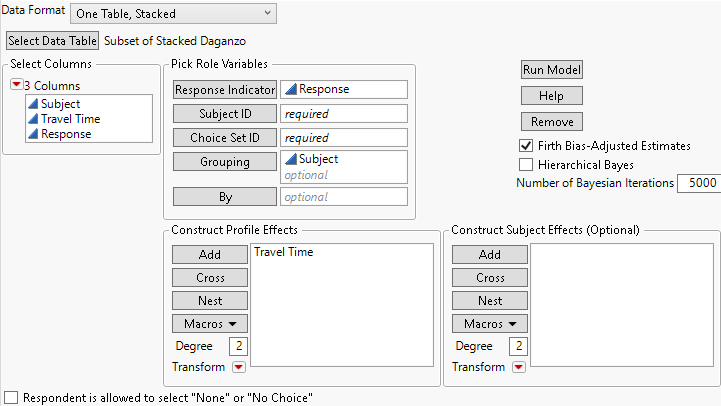Open Transform red triangle under Subject Effects

click(518, 367)
